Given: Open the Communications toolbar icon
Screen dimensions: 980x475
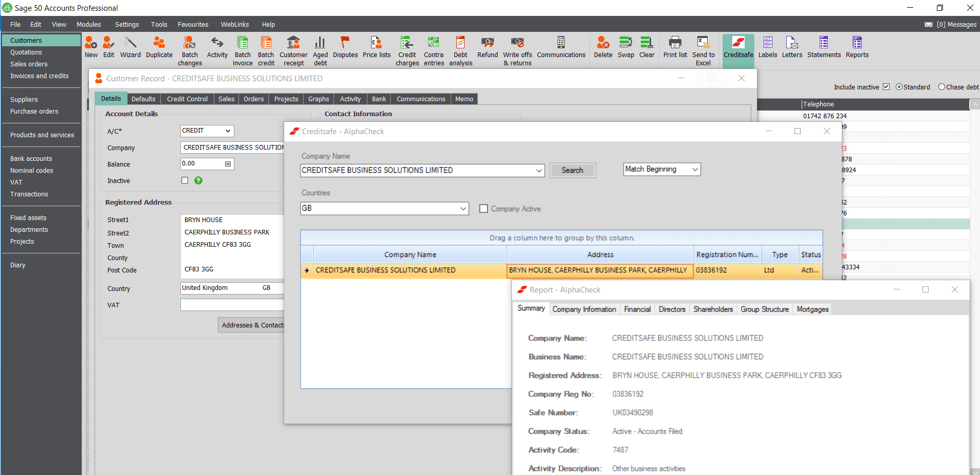Looking at the screenshot, I should coord(561,47).
